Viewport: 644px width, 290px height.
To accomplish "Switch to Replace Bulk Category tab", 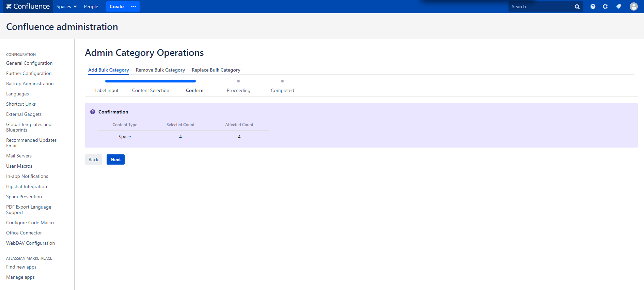I will point(216,70).
